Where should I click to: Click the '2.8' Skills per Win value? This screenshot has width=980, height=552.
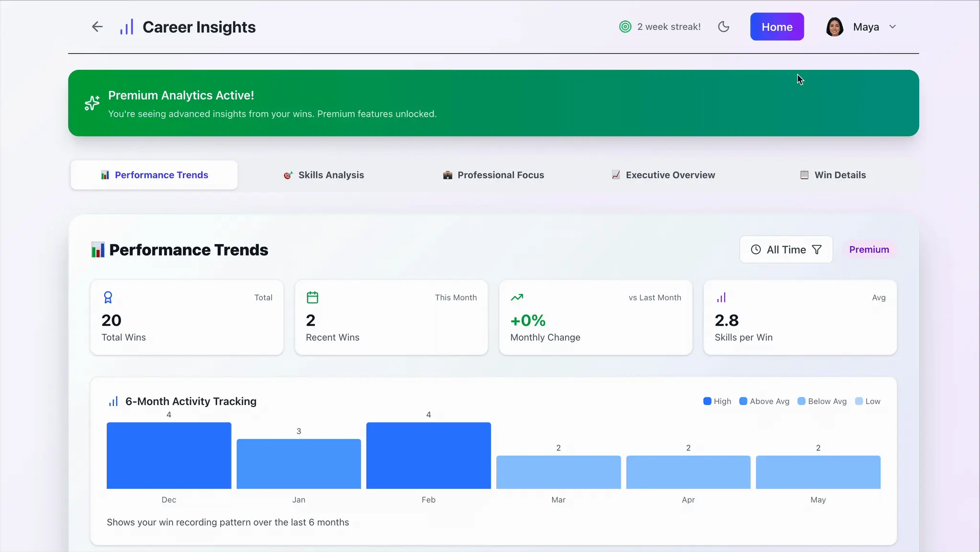[727, 320]
